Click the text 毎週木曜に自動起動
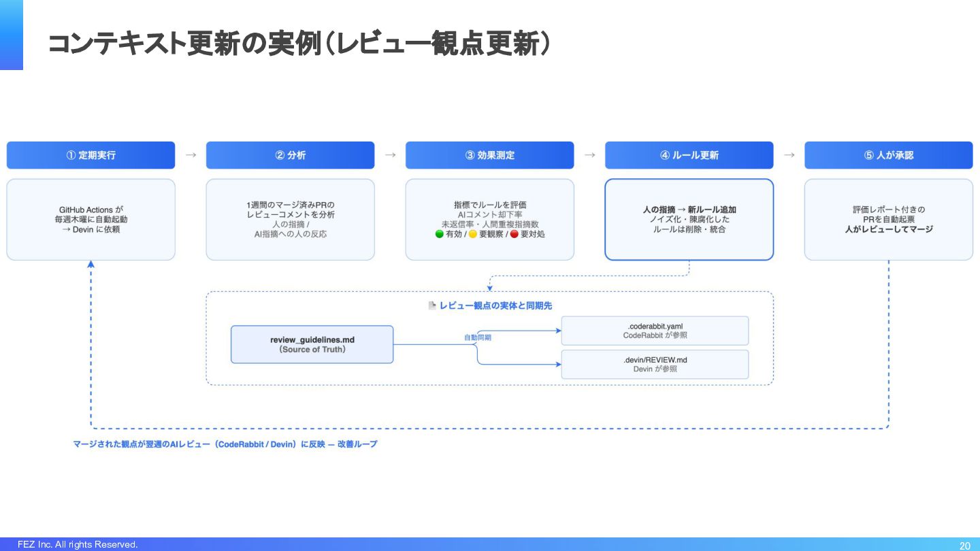Viewport: 980px width, 551px height. point(91,220)
